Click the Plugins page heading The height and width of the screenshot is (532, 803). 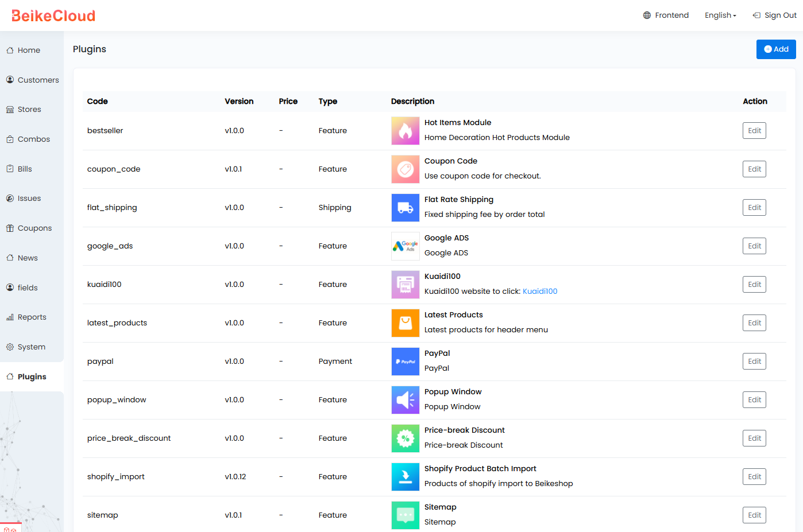(x=90, y=49)
